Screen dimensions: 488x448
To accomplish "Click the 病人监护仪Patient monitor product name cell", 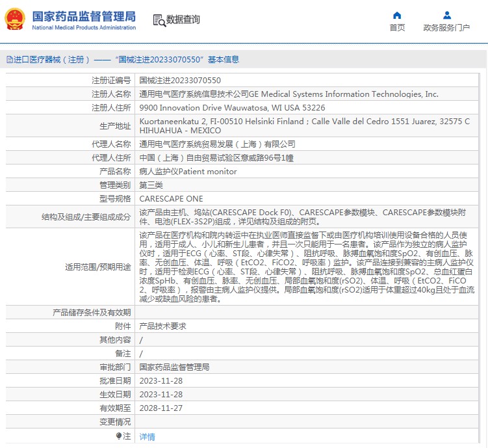I will tap(188, 172).
